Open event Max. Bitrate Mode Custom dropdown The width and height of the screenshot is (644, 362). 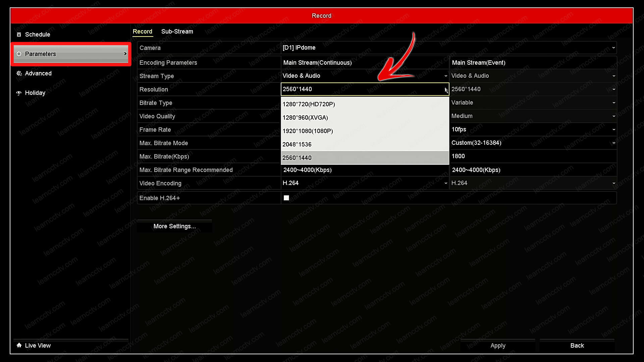(x=533, y=143)
